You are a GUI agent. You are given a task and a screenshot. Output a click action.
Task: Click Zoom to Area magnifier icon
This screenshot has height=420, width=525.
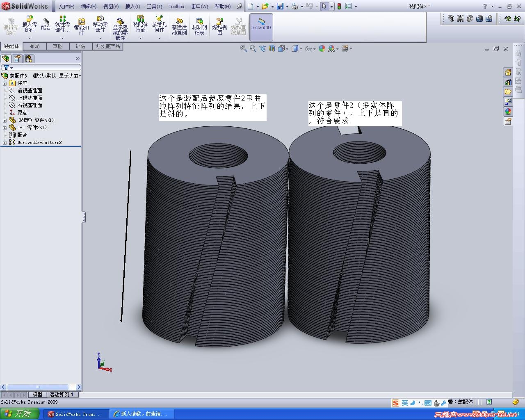253,48
